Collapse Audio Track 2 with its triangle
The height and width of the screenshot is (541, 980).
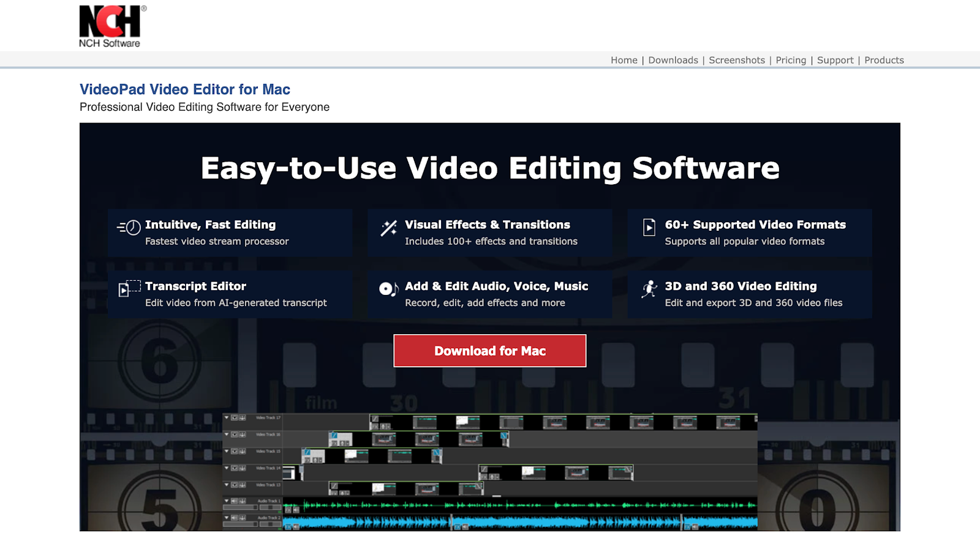[x=227, y=518]
